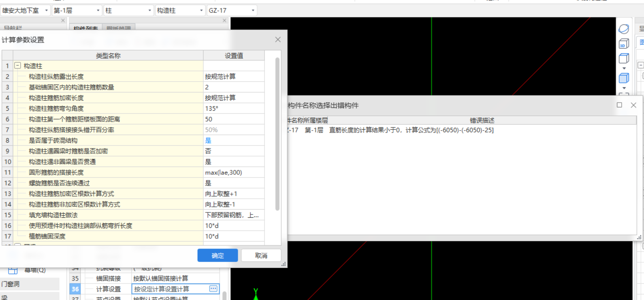Select the 填充墙构造柱做法 row label

tap(53, 215)
